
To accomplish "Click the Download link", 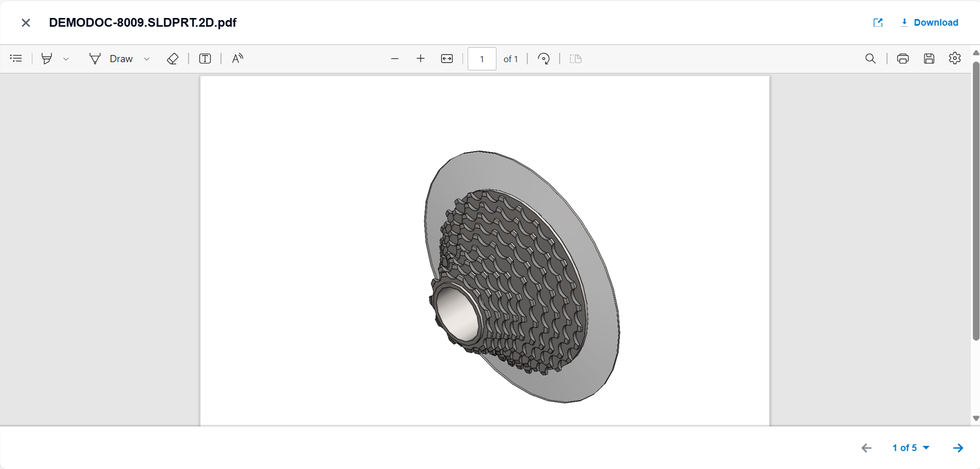I will pyautogui.click(x=930, y=23).
